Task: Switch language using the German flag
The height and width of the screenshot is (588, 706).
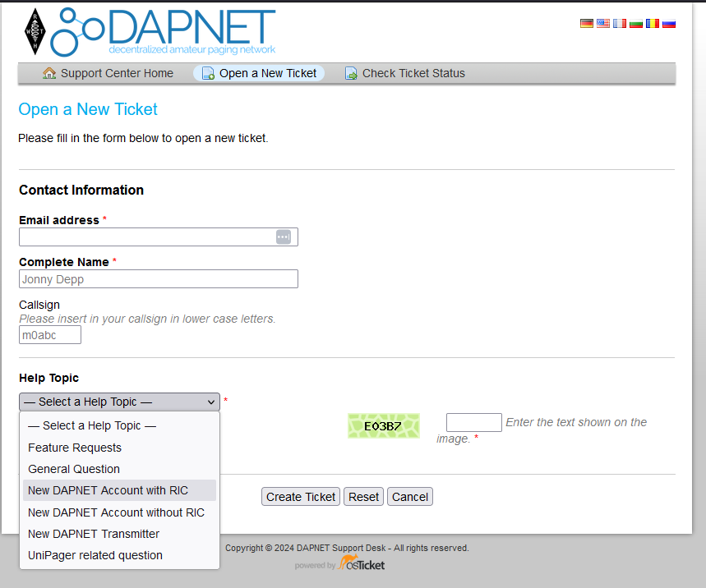Action: tap(586, 24)
